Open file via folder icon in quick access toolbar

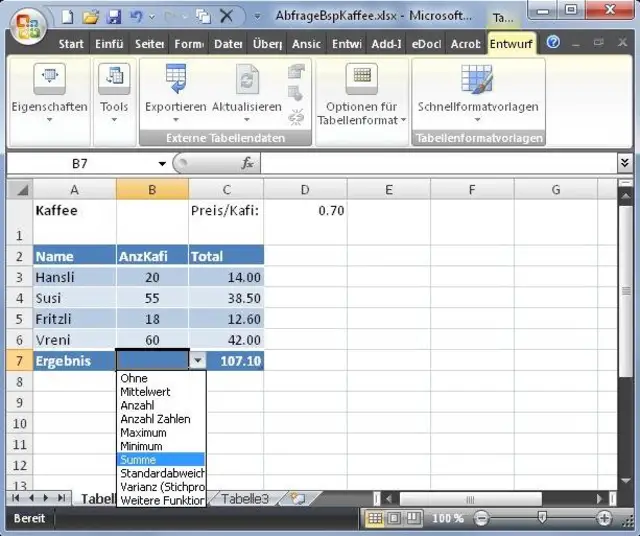[90, 17]
